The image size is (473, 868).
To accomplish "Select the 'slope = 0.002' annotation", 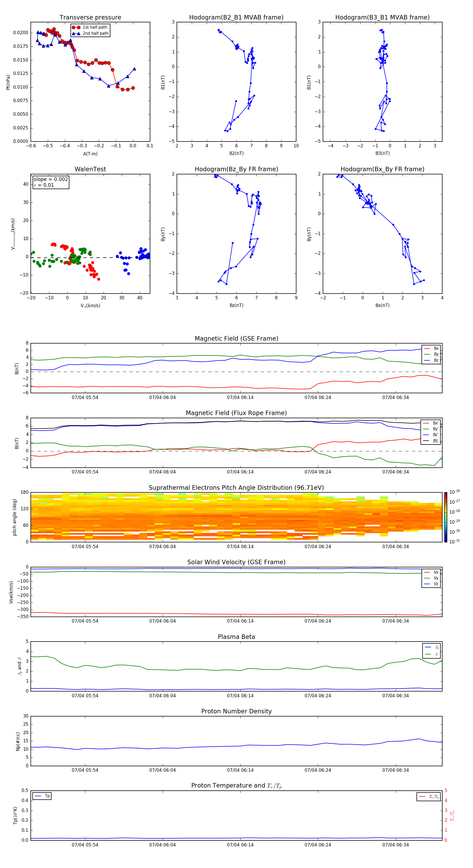I will pos(50,179).
